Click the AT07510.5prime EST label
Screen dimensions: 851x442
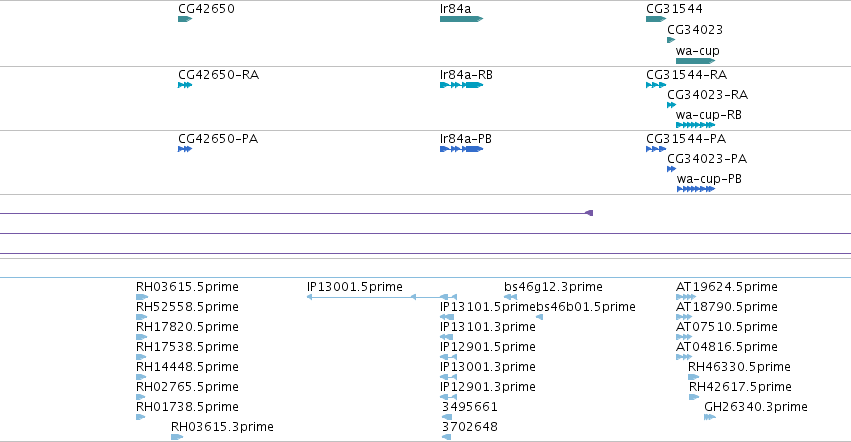[x=727, y=327]
